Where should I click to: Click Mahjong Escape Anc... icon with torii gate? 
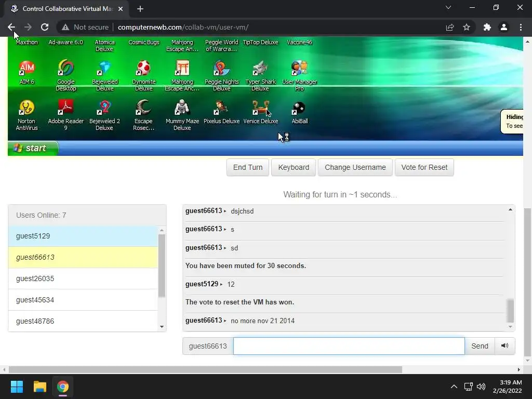(182, 68)
